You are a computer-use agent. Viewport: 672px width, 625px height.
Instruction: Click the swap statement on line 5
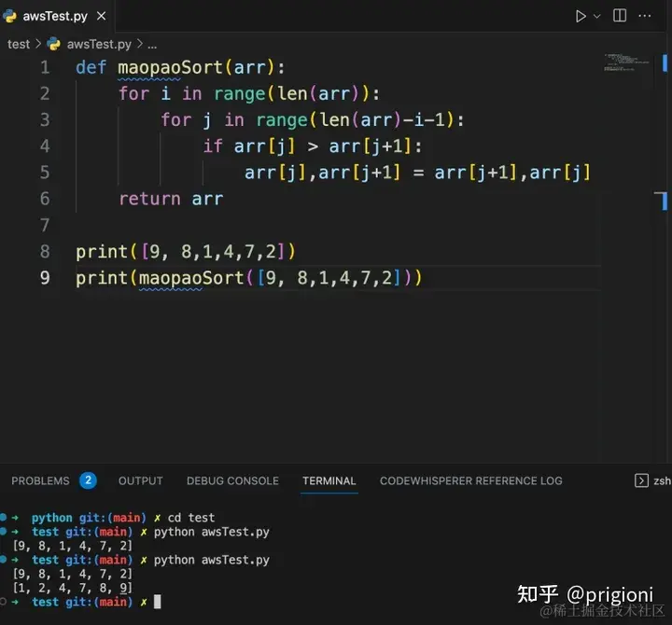pyautogui.click(x=417, y=173)
